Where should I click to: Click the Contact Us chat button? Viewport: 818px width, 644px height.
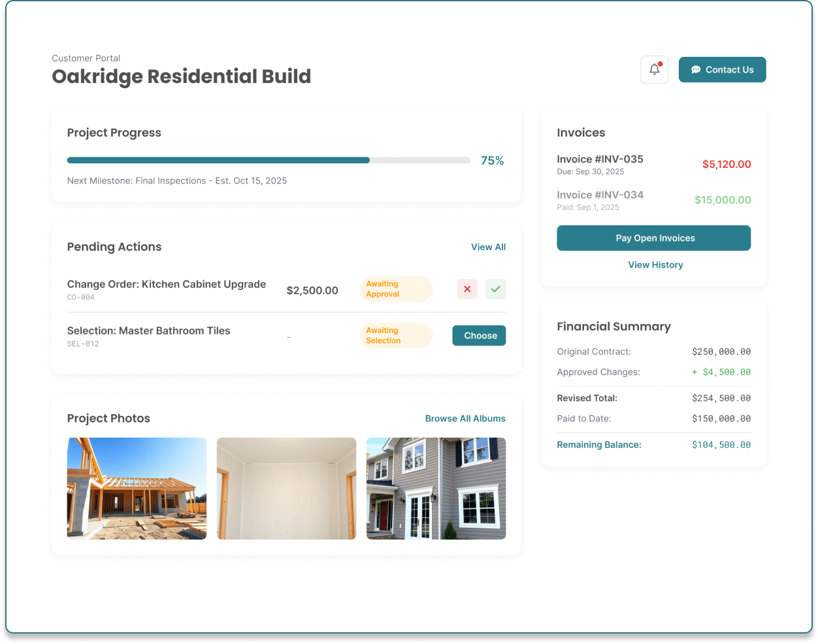click(722, 69)
